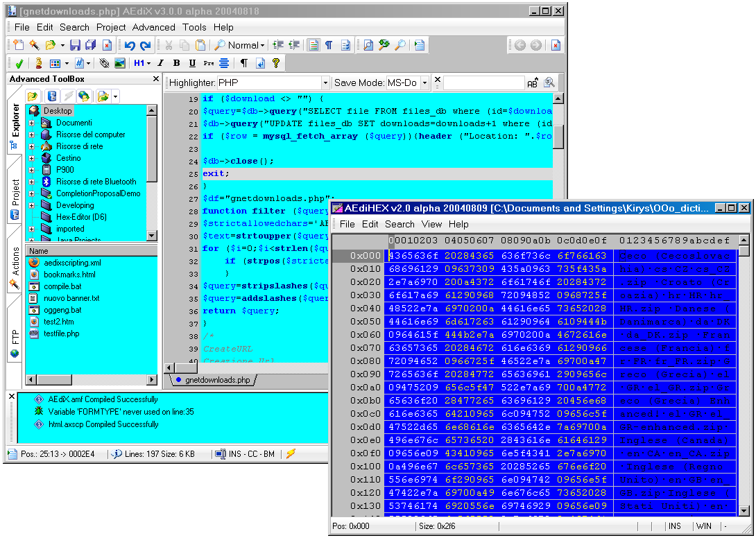Open the dropdown arrow next to the table icon

point(67,63)
